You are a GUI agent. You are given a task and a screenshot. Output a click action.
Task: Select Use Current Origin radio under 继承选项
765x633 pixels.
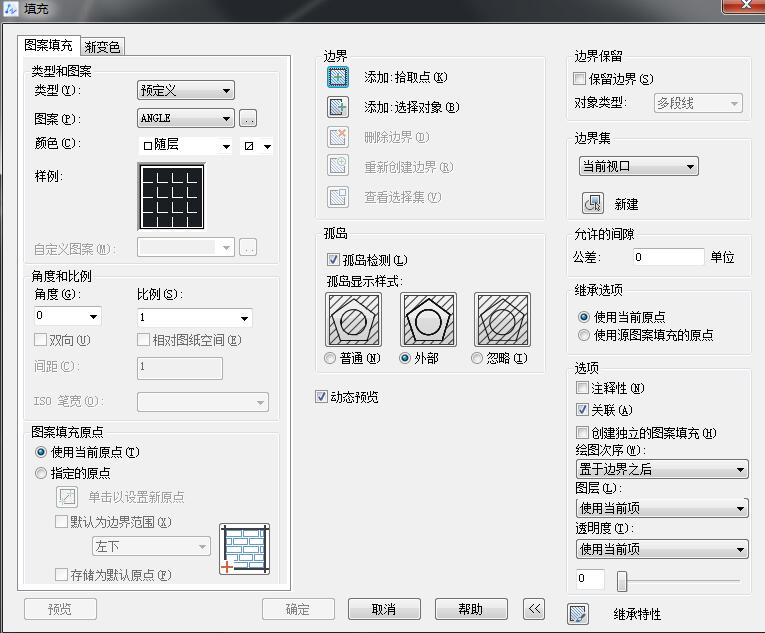click(x=584, y=317)
